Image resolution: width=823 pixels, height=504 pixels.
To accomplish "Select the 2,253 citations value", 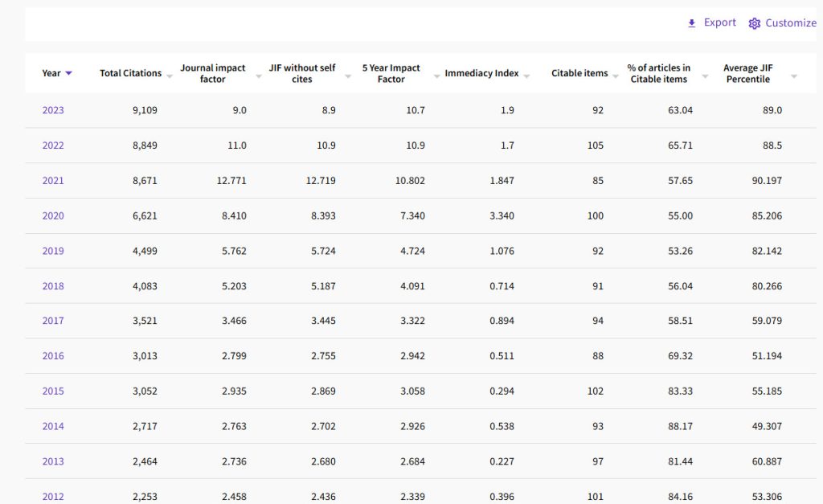I will point(145,497).
